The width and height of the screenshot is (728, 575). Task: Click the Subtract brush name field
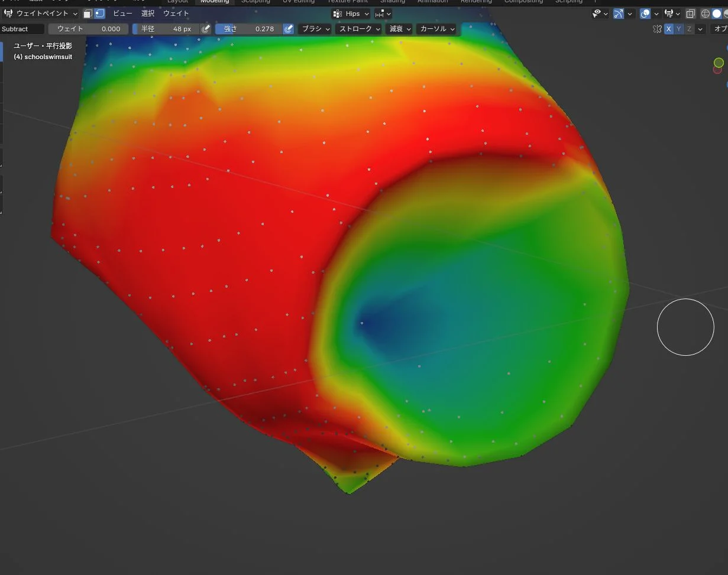[22, 29]
